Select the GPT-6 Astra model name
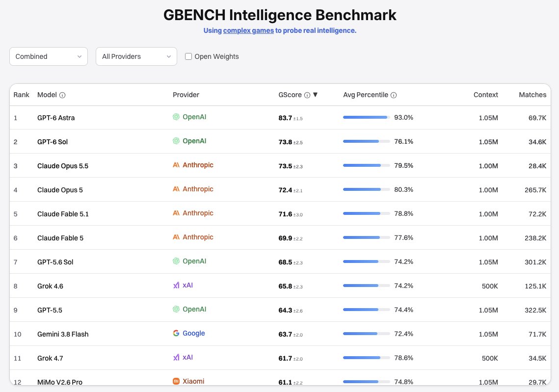This screenshot has width=559, height=392. coord(56,118)
